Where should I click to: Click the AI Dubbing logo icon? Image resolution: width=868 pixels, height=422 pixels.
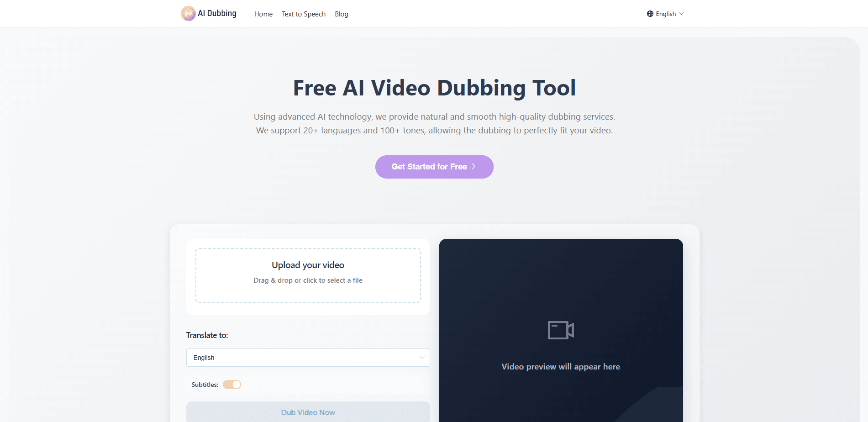[x=188, y=14]
